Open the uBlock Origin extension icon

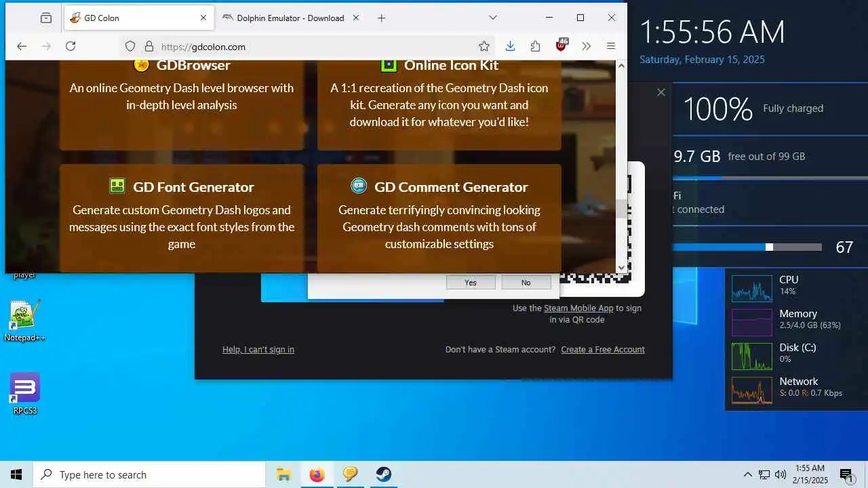(x=561, y=45)
